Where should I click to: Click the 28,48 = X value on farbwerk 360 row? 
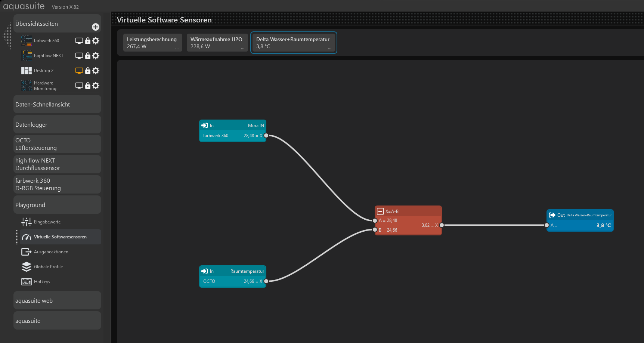tap(253, 136)
